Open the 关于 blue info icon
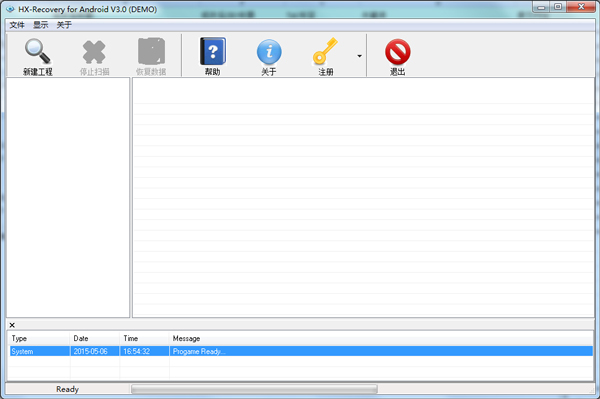The image size is (600, 399). (269, 52)
